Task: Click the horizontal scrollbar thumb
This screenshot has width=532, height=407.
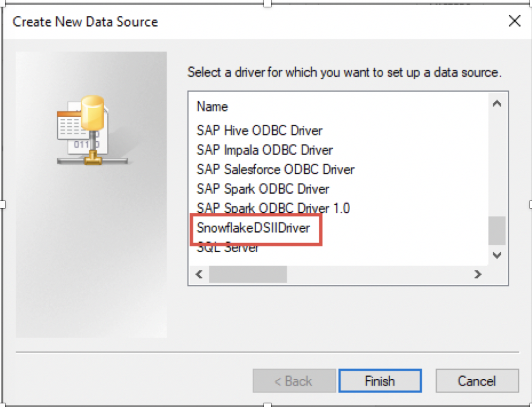Action: [248, 274]
